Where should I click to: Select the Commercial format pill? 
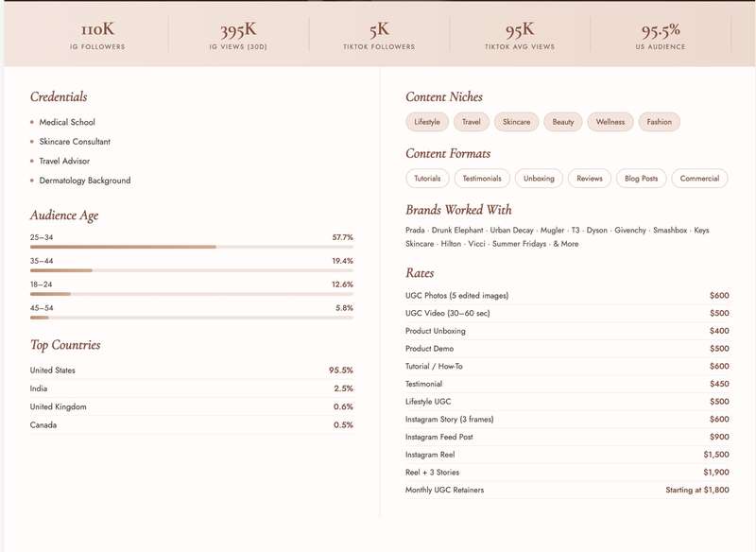coord(699,179)
